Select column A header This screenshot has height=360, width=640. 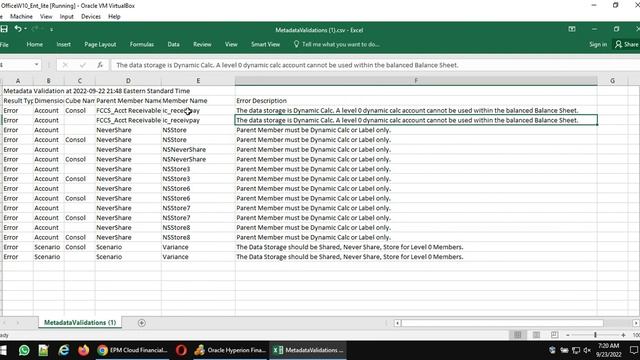tap(18, 81)
